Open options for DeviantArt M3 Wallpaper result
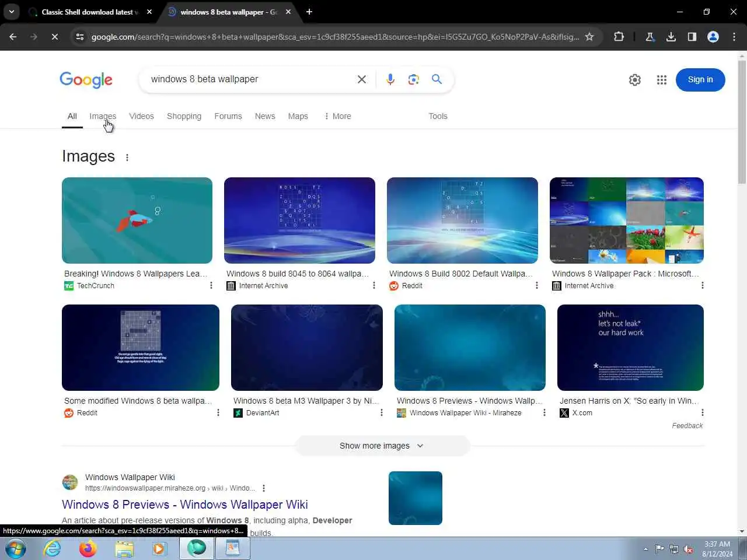The height and width of the screenshot is (560, 747). tap(382, 412)
